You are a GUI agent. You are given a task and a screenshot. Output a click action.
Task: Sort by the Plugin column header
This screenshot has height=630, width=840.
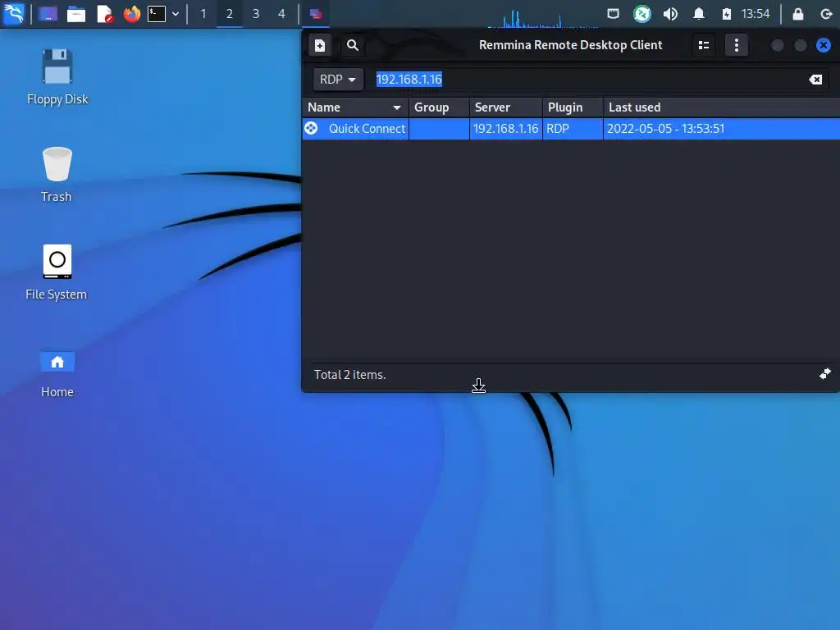tap(573, 107)
